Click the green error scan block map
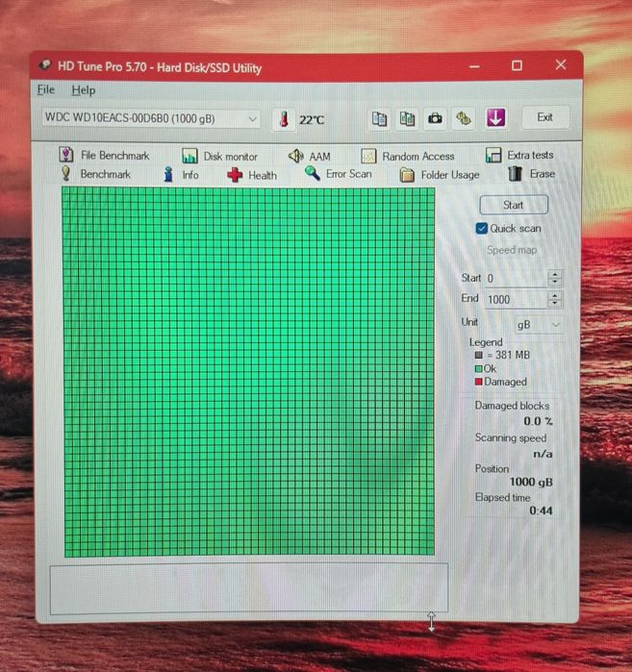This screenshot has width=632, height=672. click(x=249, y=372)
